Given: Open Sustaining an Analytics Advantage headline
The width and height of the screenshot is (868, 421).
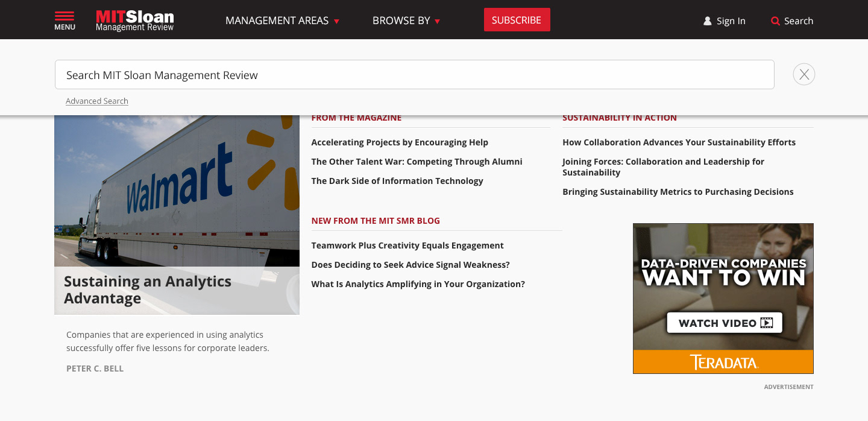Looking at the screenshot, I should 148,290.
